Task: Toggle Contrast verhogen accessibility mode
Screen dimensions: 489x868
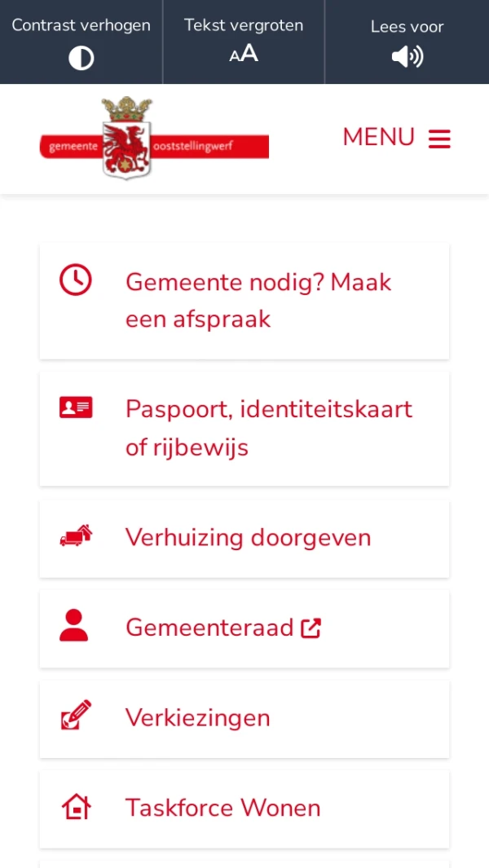Action: (81, 41)
